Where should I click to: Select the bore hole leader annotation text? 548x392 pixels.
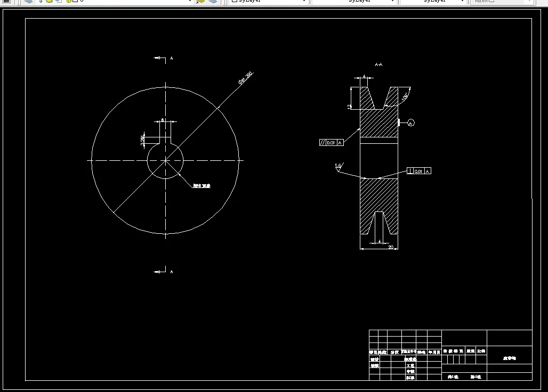pos(202,186)
